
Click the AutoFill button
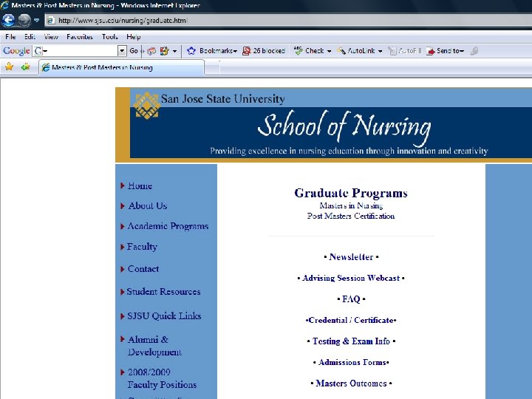pos(405,51)
